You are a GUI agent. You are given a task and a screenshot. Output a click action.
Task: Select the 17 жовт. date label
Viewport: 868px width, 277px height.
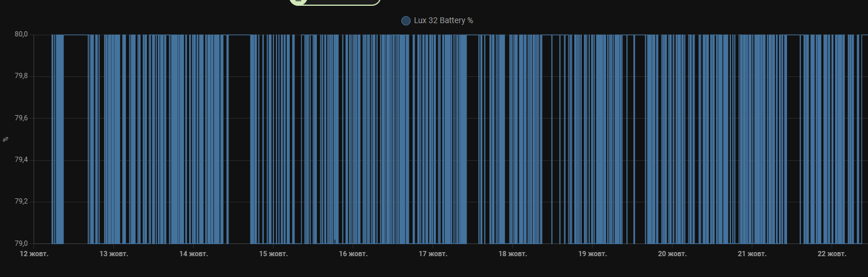click(x=433, y=254)
